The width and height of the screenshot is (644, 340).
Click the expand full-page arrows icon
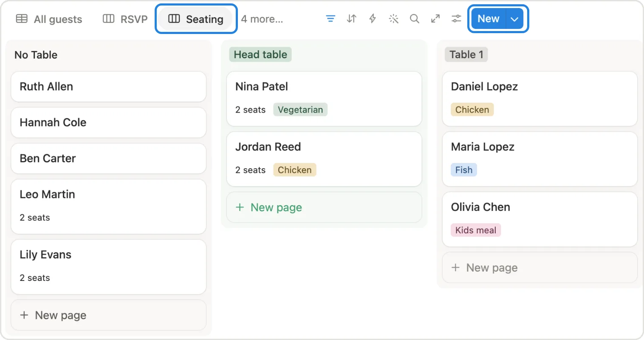[x=435, y=19]
